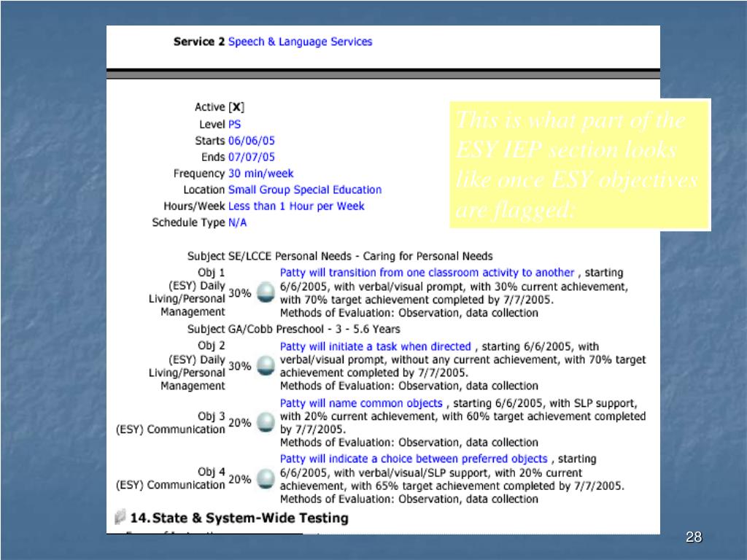Click Less than 1 Hour per Week

296,206
